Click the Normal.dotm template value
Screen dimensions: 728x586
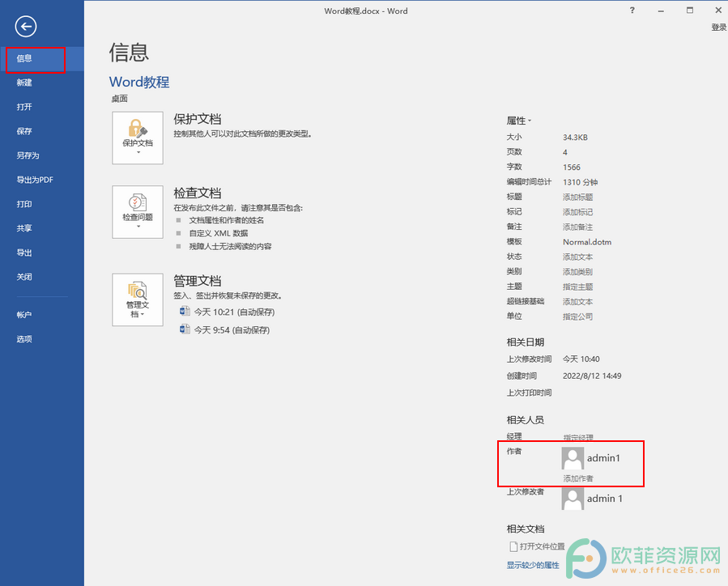tap(587, 242)
